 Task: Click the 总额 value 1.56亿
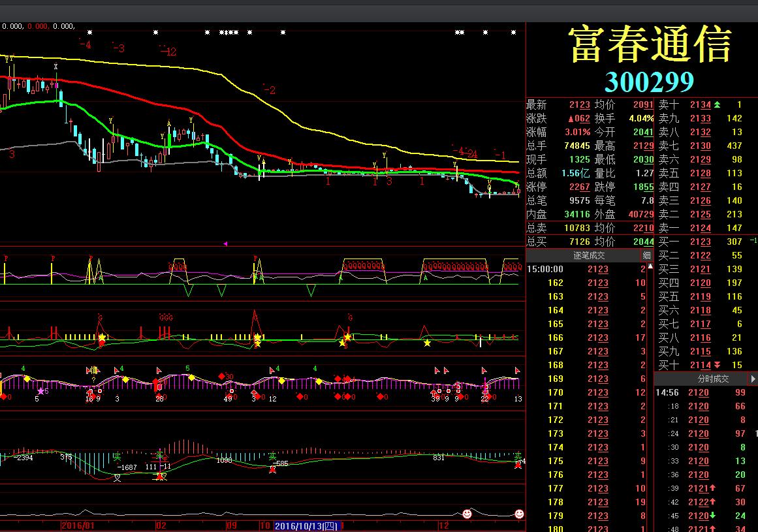click(576, 173)
